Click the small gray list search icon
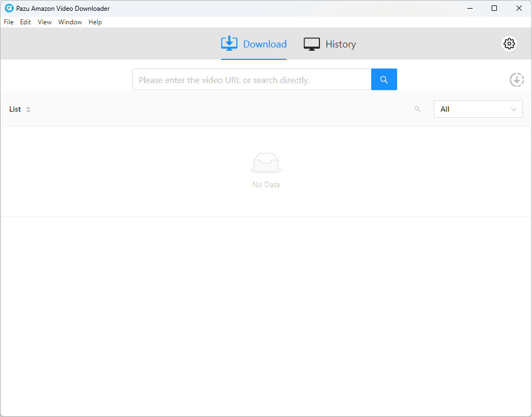The height and width of the screenshot is (417, 532). tap(417, 109)
